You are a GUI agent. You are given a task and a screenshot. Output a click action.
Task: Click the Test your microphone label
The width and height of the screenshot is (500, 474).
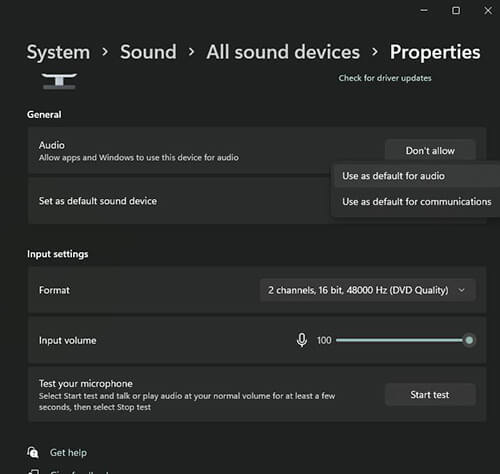(86, 384)
